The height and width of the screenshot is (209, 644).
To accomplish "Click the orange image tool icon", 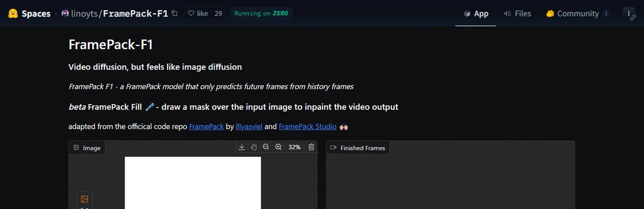I will [x=84, y=199].
